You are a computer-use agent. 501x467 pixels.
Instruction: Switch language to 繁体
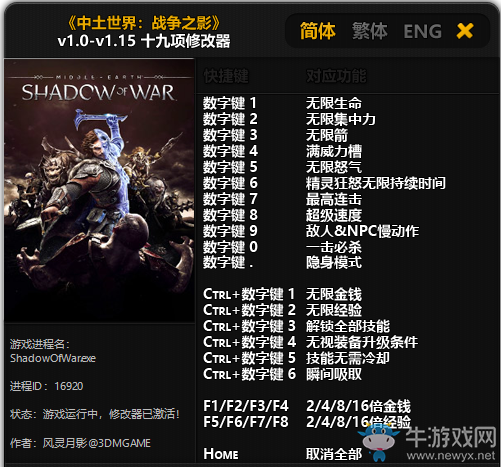[370, 31]
